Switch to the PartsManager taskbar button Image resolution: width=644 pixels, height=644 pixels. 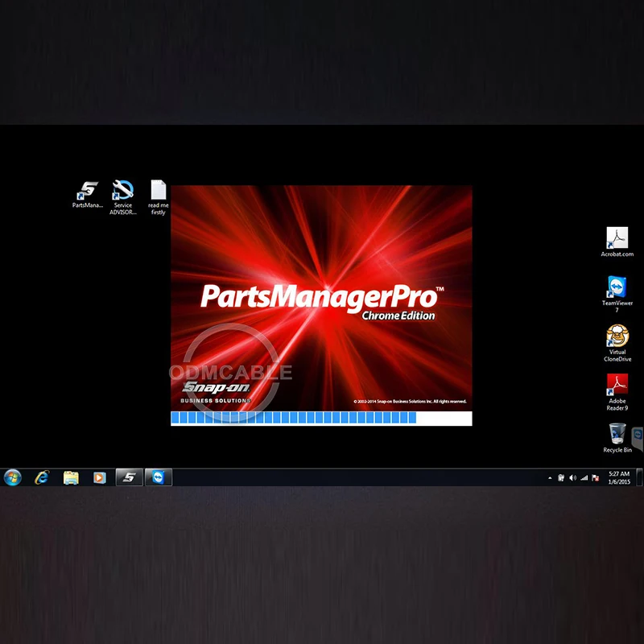130,477
